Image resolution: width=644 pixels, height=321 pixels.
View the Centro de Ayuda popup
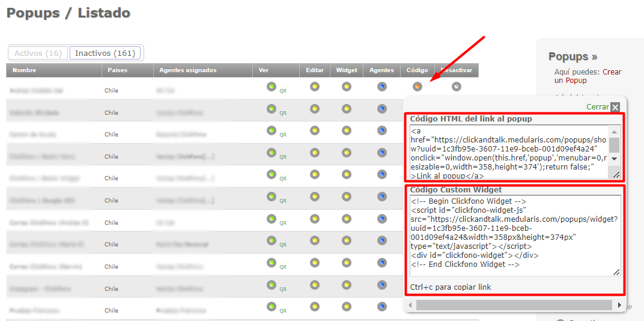tap(271, 130)
